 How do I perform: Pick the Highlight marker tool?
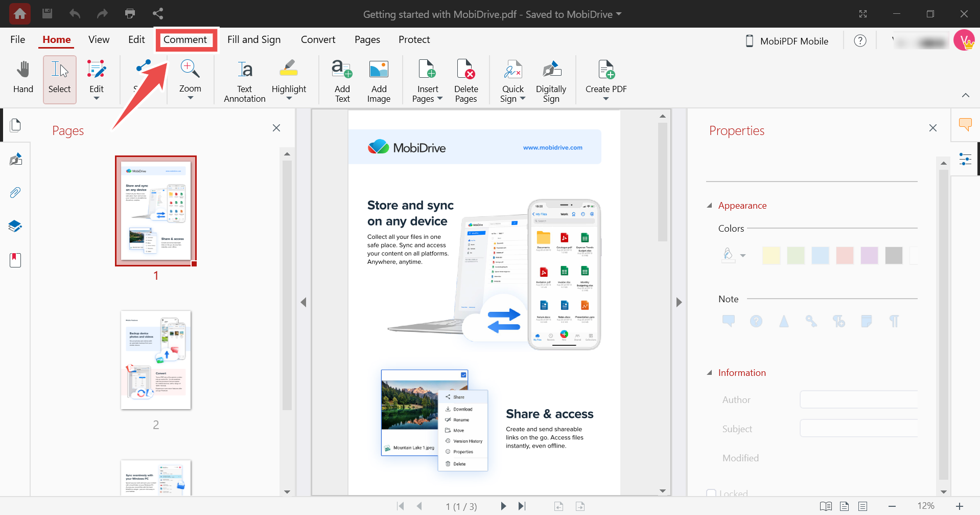point(289,77)
